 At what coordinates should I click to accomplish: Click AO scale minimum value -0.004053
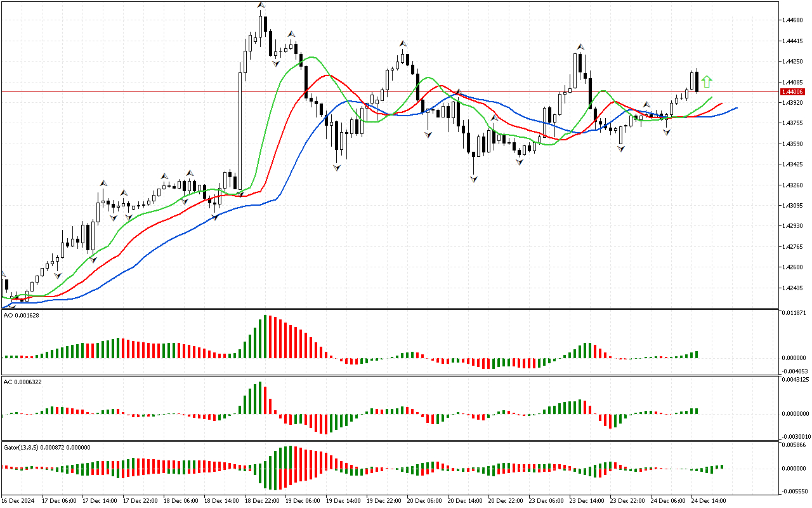[796, 371]
